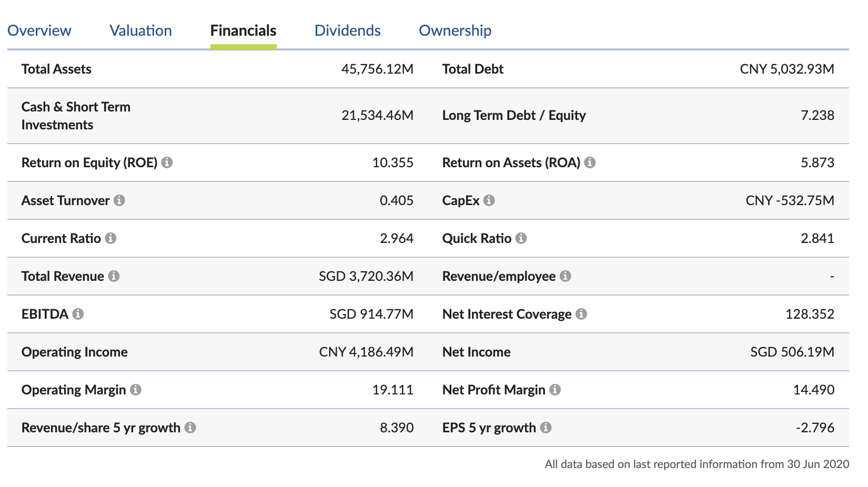
Task: Select the Financials tab
Action: (243, 31)
